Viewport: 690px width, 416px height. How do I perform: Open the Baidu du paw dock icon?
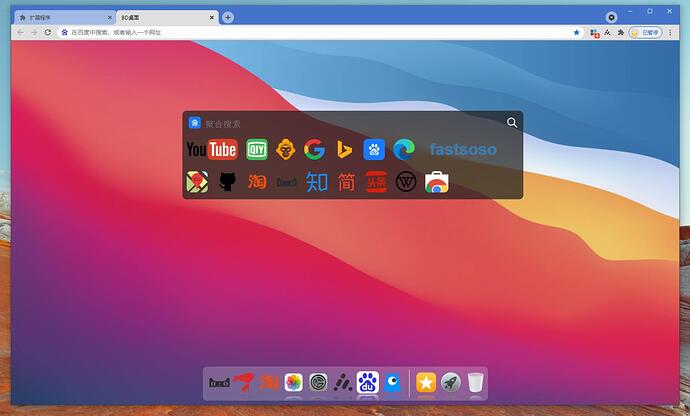point(367,382)
